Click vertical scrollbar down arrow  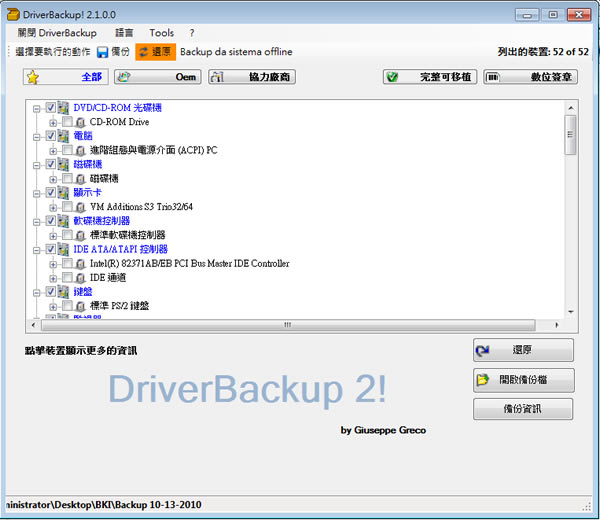(571, 312)
